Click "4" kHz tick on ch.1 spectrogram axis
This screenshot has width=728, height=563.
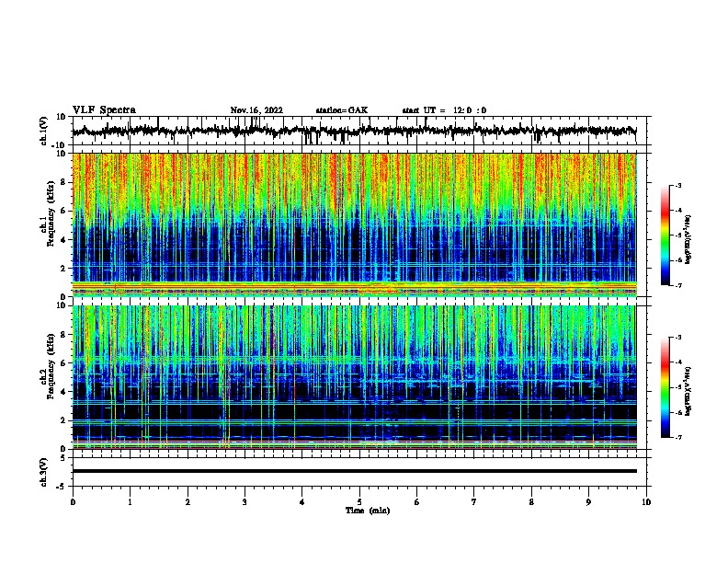click(63, 240)
